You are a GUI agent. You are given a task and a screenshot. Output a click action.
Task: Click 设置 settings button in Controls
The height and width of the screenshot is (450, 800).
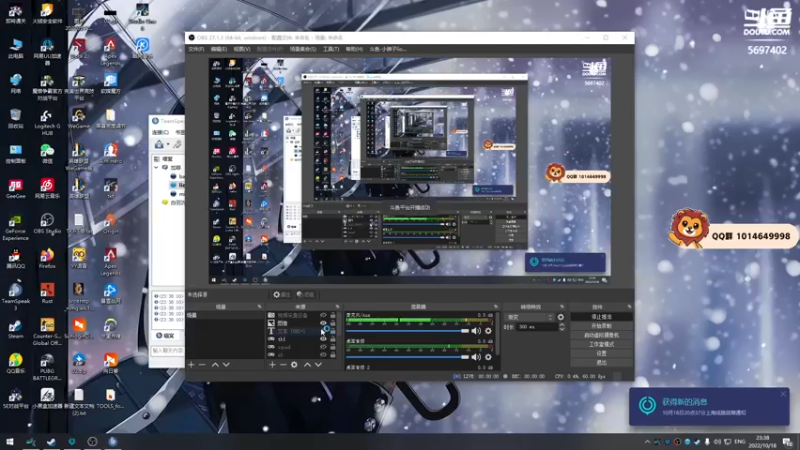click(x=601, y=354)
